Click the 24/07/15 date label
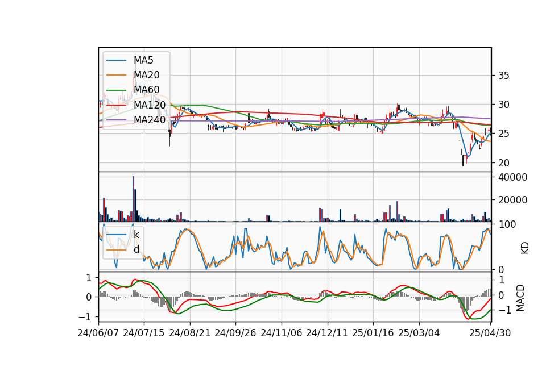546x392 pixels. click(144, 333)
